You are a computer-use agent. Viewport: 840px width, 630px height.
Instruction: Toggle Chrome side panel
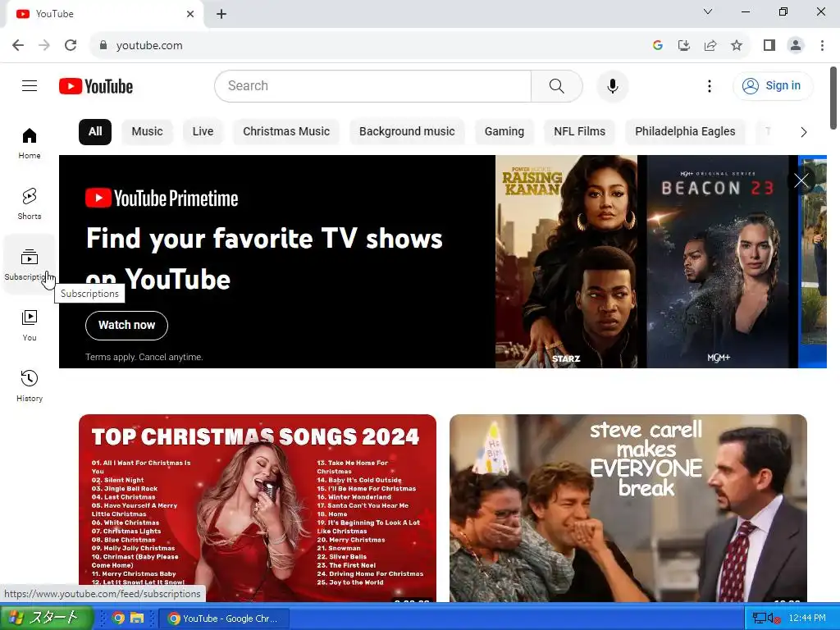click(x=769, y=46)
